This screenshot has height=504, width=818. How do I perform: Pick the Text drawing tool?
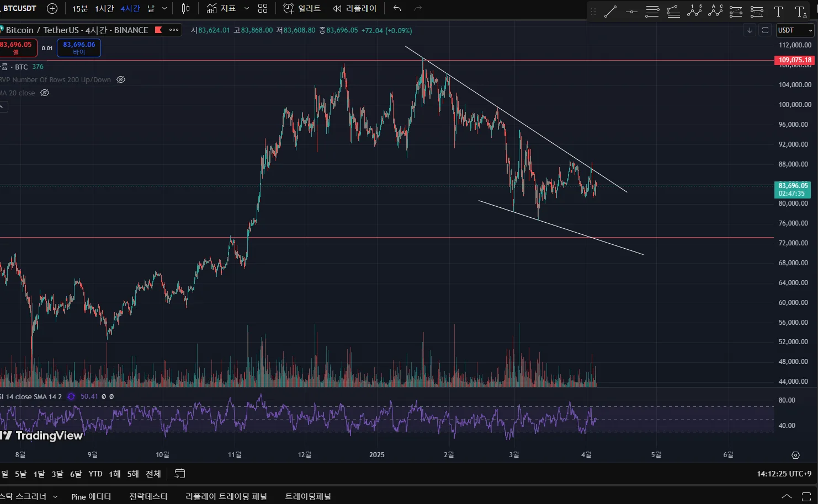[778, 11]
